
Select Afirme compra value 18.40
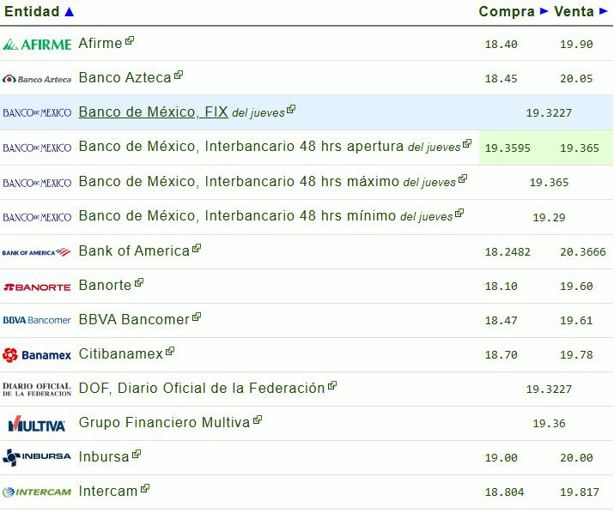click(x=501, y=44)
